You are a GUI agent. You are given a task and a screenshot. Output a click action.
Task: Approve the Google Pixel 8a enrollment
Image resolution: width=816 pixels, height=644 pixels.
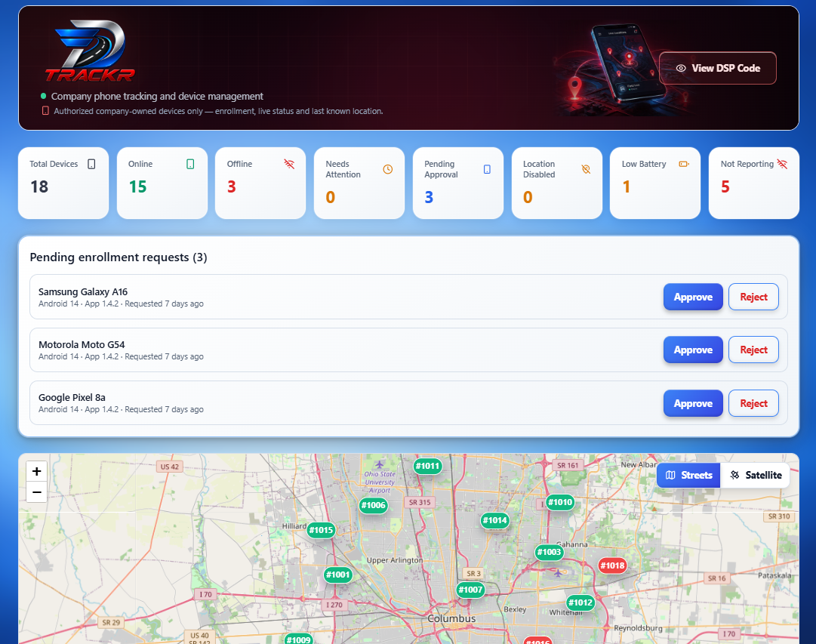tap(693, 403)
